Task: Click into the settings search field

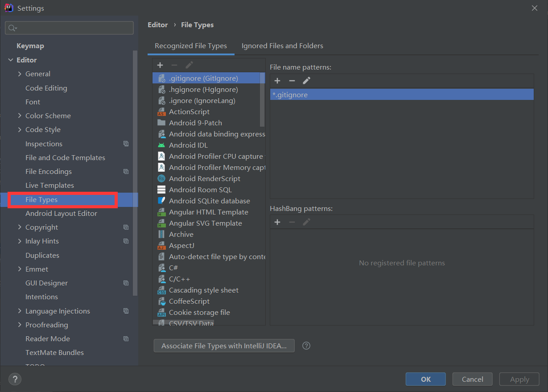Action: (x=69, y=28)
